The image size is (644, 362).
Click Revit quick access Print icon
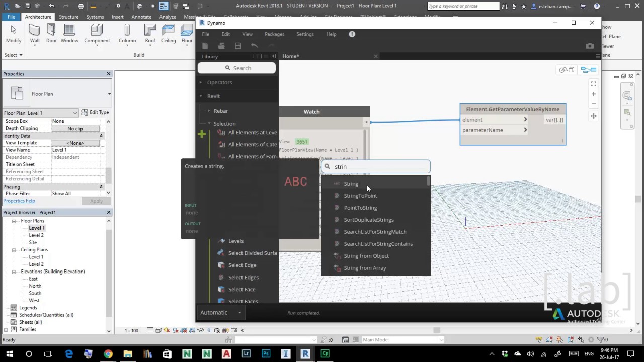point(80,6)
